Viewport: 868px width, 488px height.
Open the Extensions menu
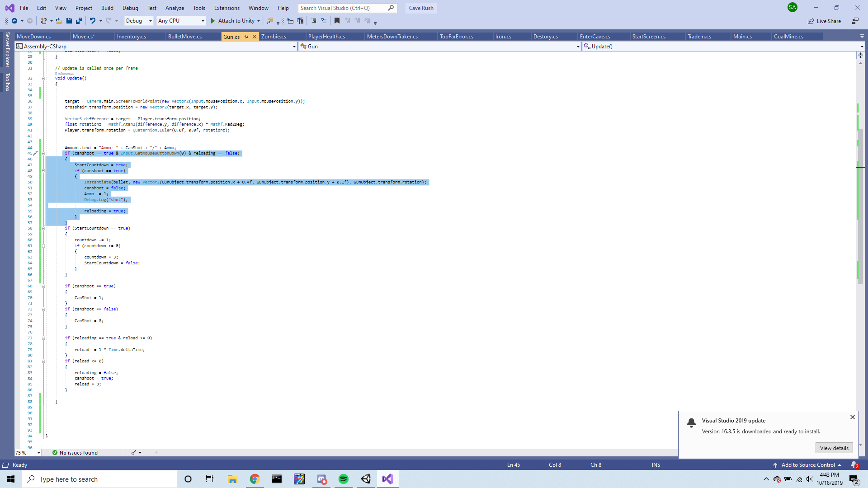(x=226, y=8)
